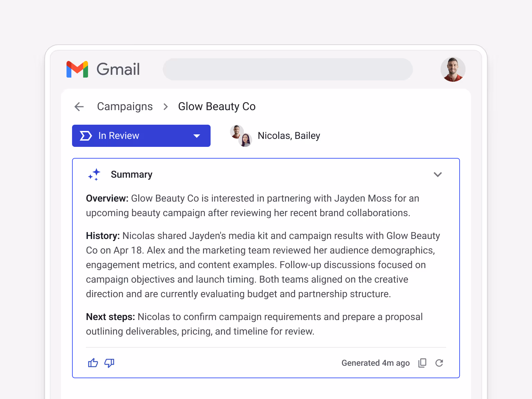Click the AI sparkle Summary icon
The image size is (532, 399).
94,175
